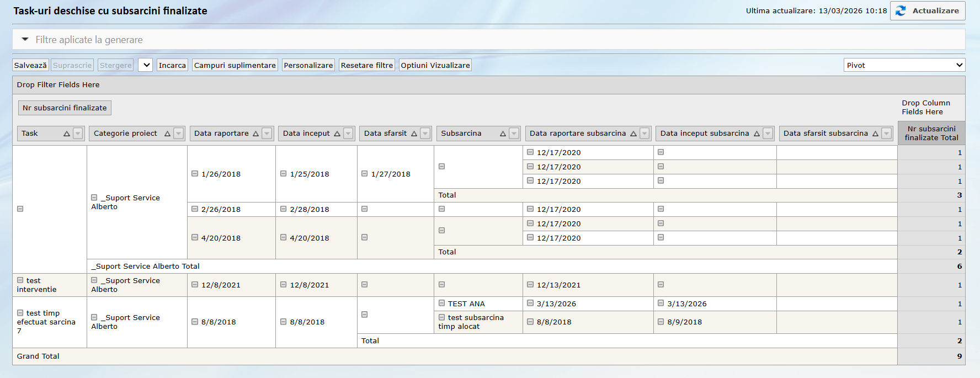
Task: Open the Pivot view dropdown
Action: 904,65
